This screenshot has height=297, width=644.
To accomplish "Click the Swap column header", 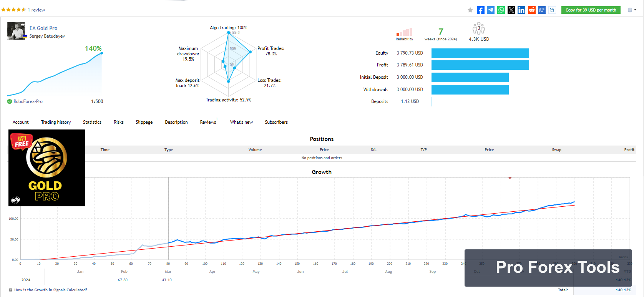I will pyautogui.click(x=556, y=150).
